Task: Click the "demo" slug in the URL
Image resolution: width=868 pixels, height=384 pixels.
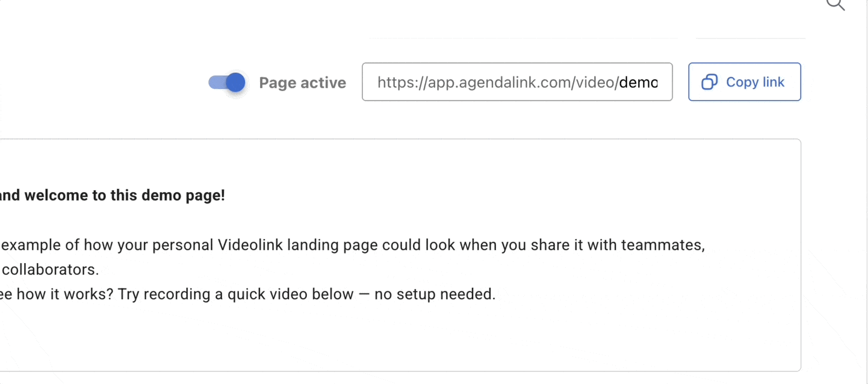Action: (x=638, y=82)
